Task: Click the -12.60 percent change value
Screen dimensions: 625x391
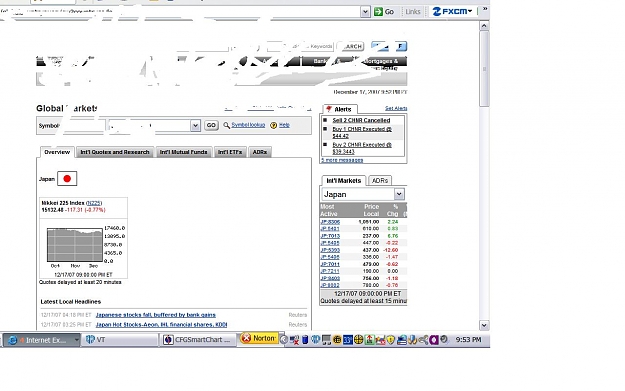Action: pyautogui.click(x=391, y=250)
